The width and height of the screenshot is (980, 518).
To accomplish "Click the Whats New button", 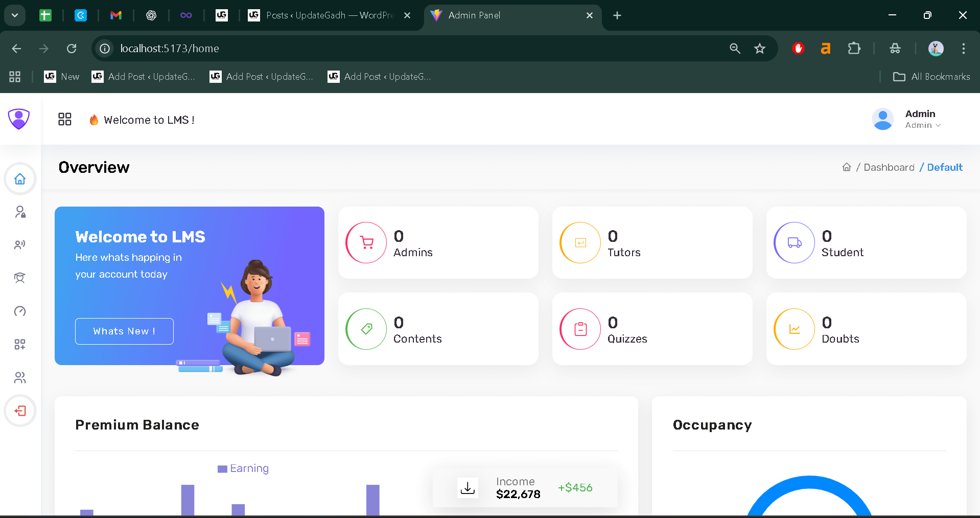I will pyautogui.click(x=124, y=331).
